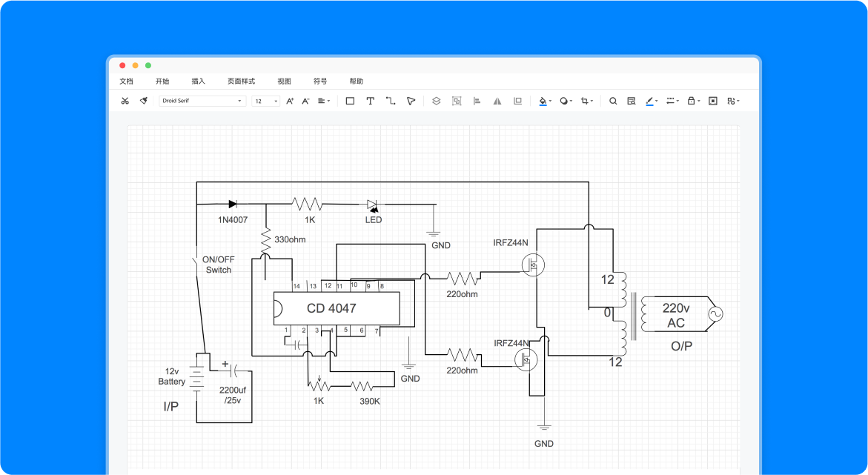Click the magnifier search icon
Screen dimensions: 868x475
tap(613, 101)
